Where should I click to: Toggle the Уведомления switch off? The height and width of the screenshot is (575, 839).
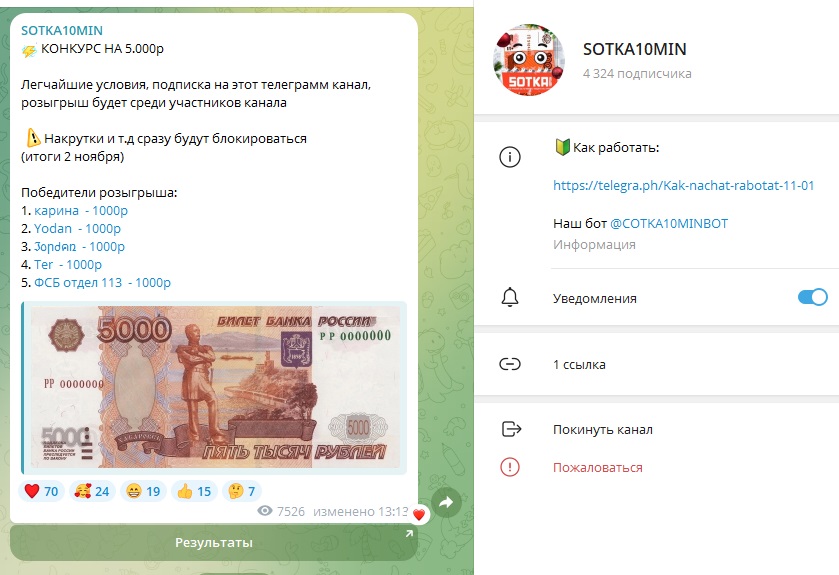click(812, 297)
